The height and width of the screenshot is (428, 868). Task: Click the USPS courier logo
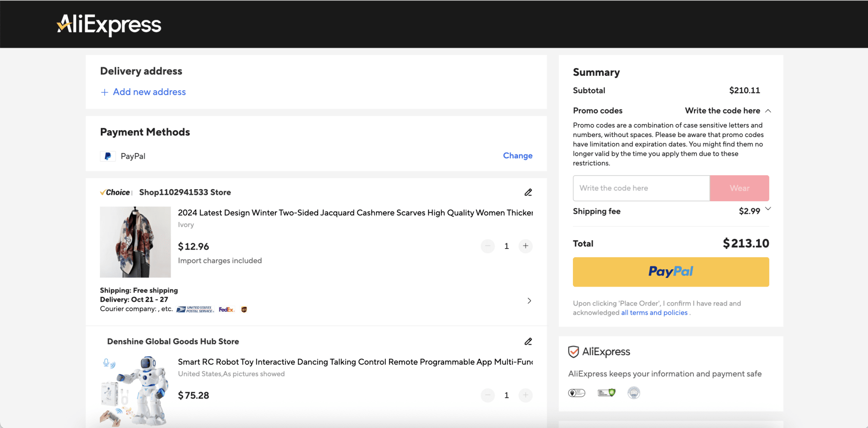click(x=195, y=310)
